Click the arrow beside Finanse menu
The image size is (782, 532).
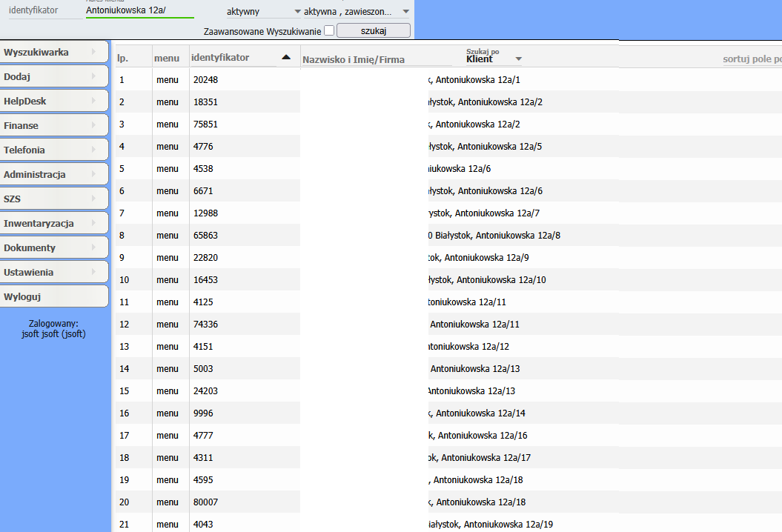tap(94, 125)
